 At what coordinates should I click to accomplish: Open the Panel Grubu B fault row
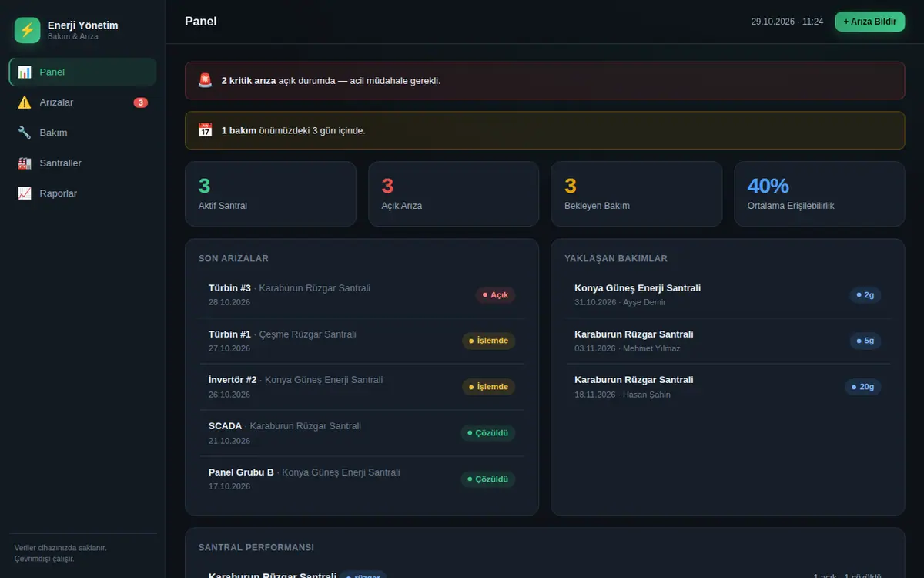pos(361,479)
